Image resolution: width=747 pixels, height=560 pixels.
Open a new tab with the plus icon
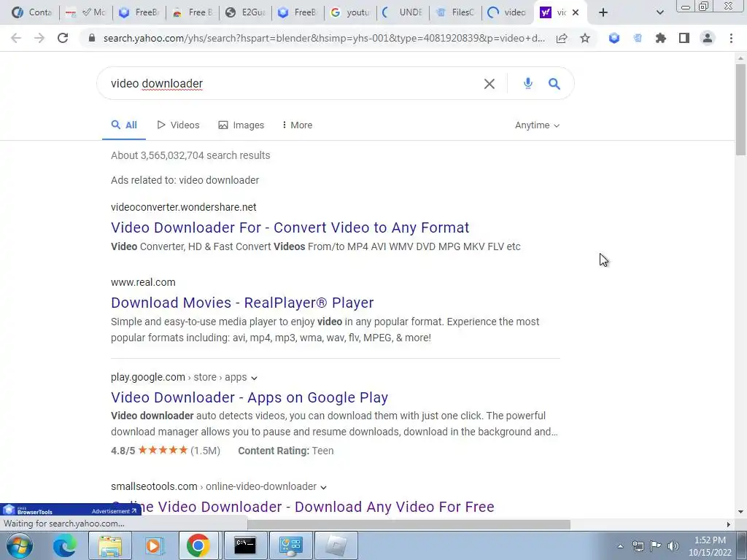(603, 12)
